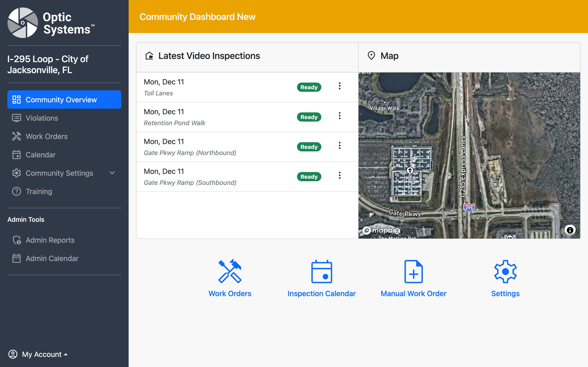Viewport: 588px width, 367px height.
Task: Click the Manual Work Order document icon
Action: click(413, 272)
